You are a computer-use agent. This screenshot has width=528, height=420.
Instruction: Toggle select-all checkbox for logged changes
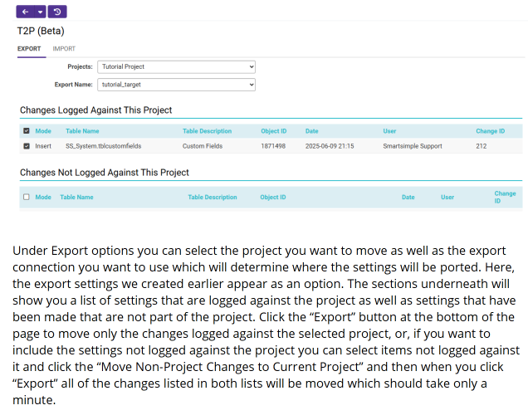(27, 131)
